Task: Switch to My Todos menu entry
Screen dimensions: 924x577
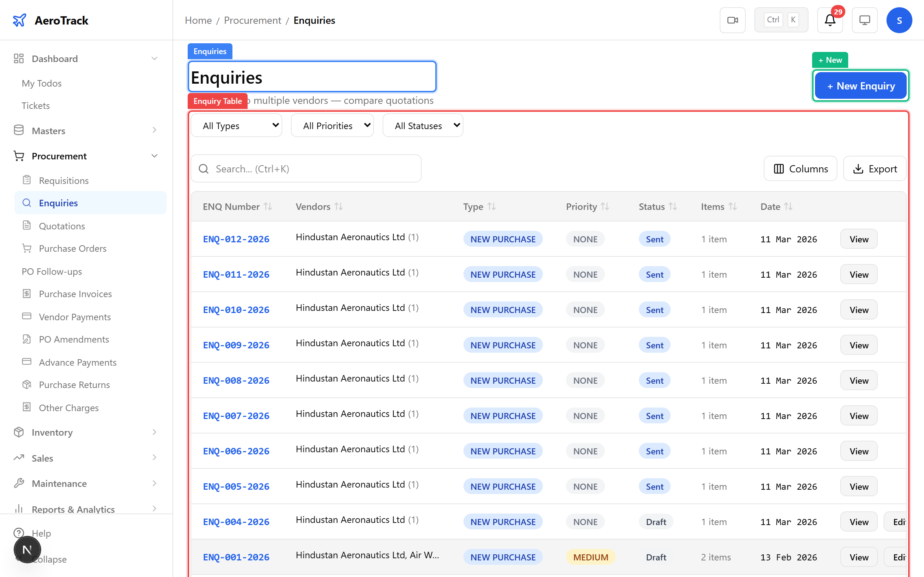Action: tap(42, 83)
